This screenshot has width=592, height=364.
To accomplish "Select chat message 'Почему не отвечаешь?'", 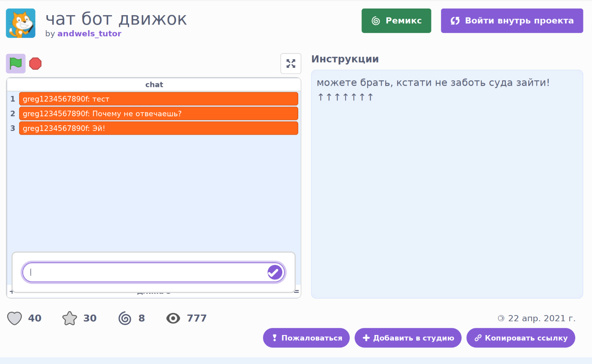I will coord(159,113).
